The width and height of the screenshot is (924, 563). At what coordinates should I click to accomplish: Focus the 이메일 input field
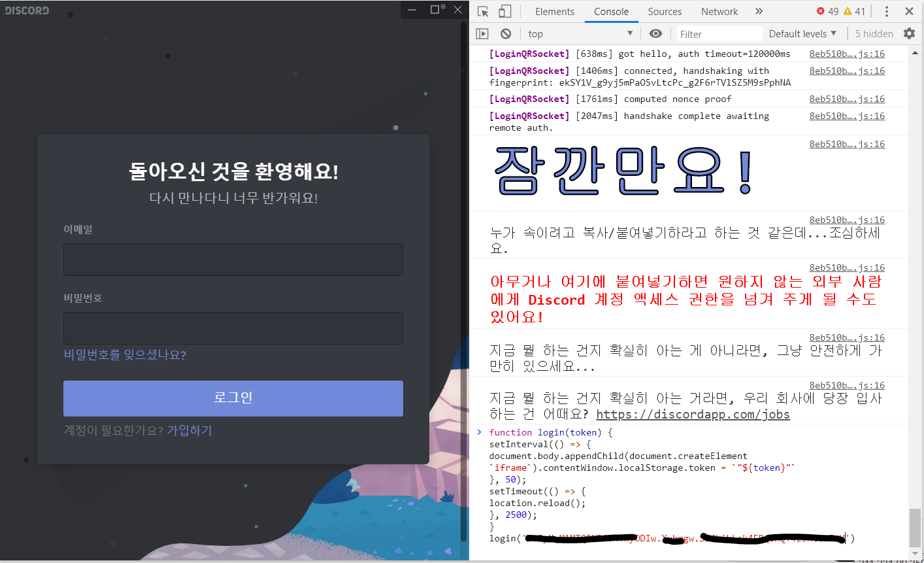tap(233, 260)
